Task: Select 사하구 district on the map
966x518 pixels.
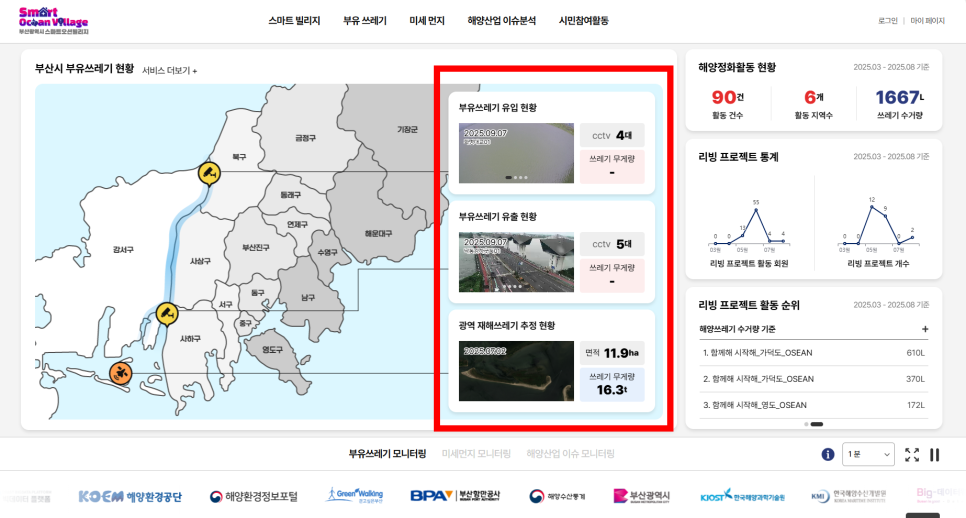Action: click(x=190, y=339)
